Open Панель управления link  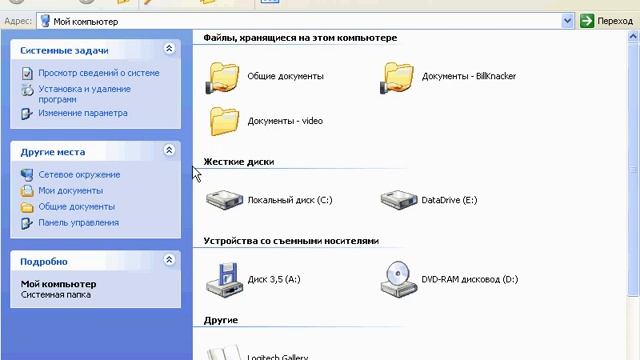[79, 222]
